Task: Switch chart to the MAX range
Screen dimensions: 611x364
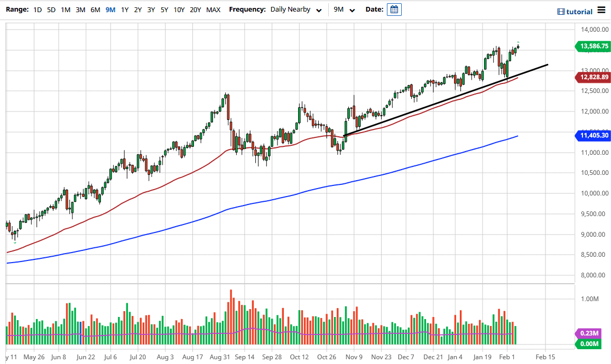Action: (x=213, y=10)
